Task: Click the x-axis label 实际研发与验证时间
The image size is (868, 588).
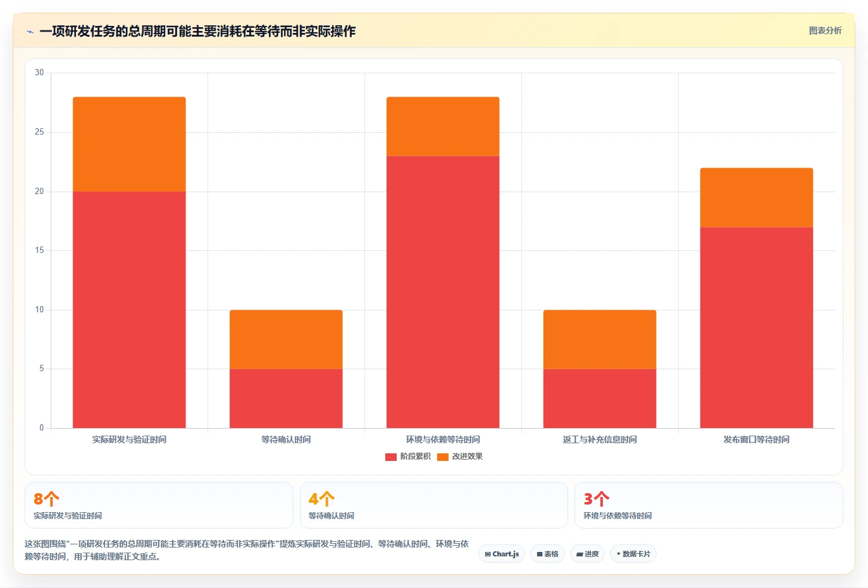Action: (x=129, y=439)
